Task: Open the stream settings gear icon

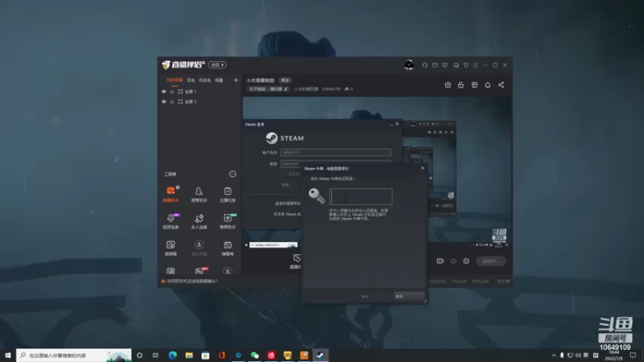Action: pos(466,261)
